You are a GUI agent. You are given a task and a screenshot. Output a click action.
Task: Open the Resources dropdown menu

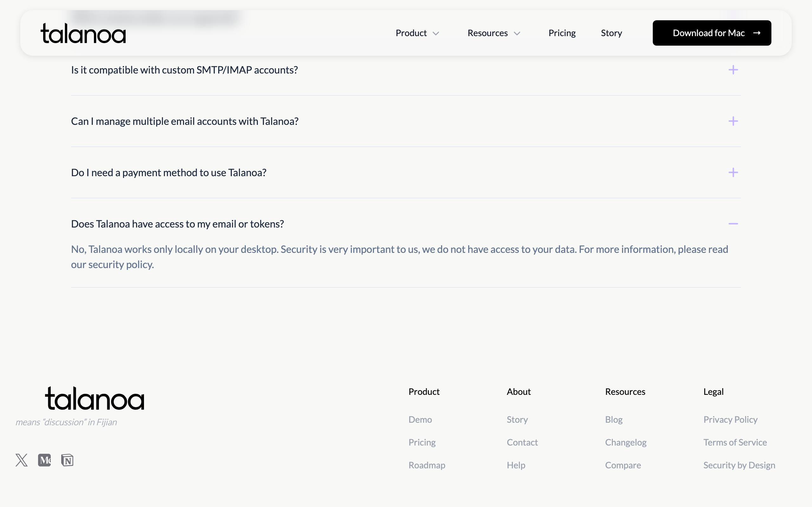(494, 33)
